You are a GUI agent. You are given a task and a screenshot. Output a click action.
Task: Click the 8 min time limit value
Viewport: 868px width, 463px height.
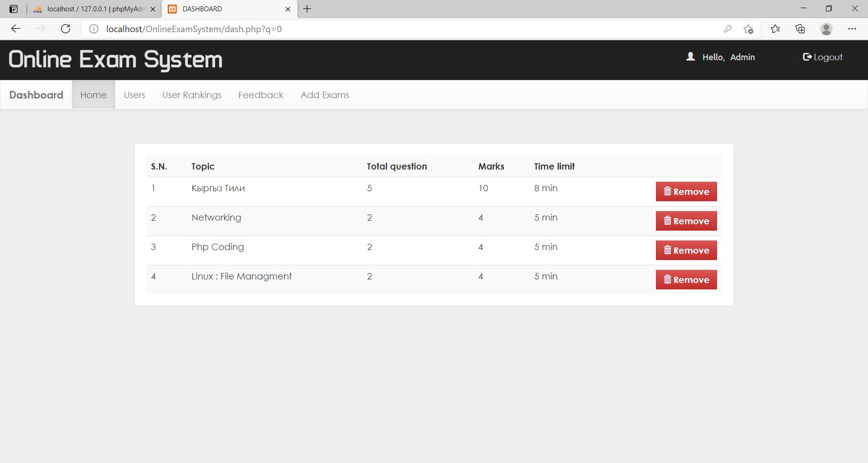546,188
